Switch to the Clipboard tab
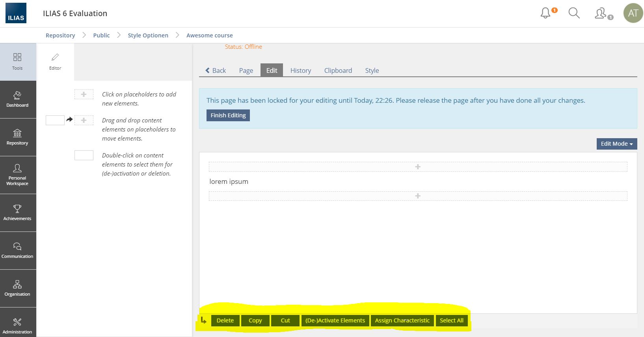 click(338, 70)
